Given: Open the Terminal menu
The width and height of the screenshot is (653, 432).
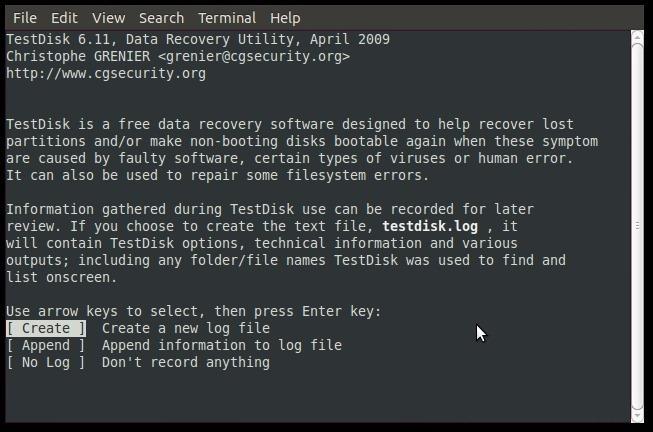Looking at the screenshot, I should [x=226, y=18].
